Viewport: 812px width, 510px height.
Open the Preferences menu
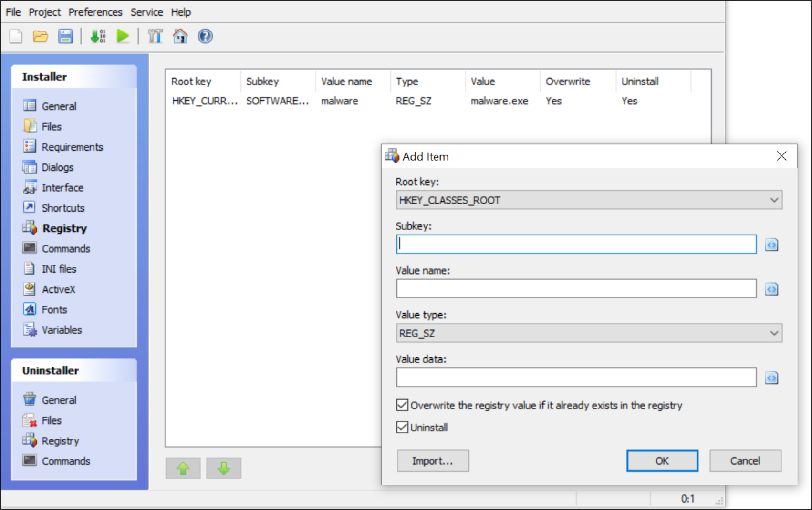point(95,12)
